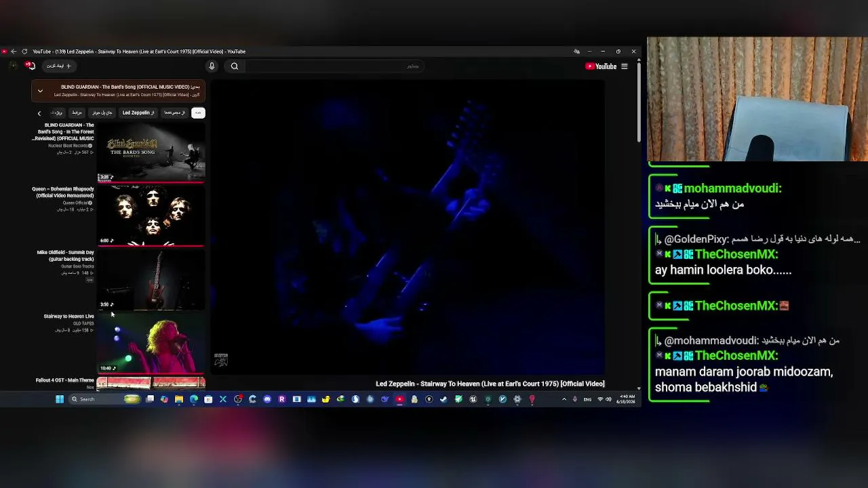
Task: Select the filter chip right of Led Zeppelin
Action: point(174,113)
